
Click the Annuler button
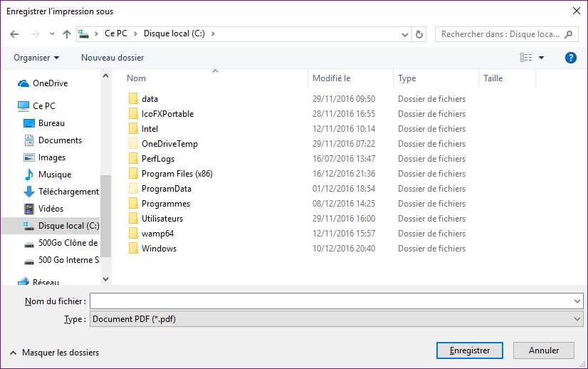click(544, 350)
